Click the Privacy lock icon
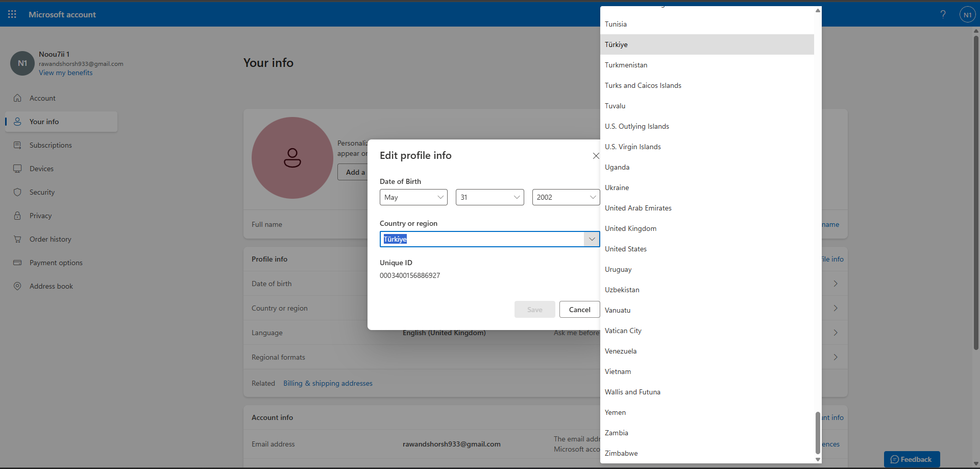 pos(17,216)
